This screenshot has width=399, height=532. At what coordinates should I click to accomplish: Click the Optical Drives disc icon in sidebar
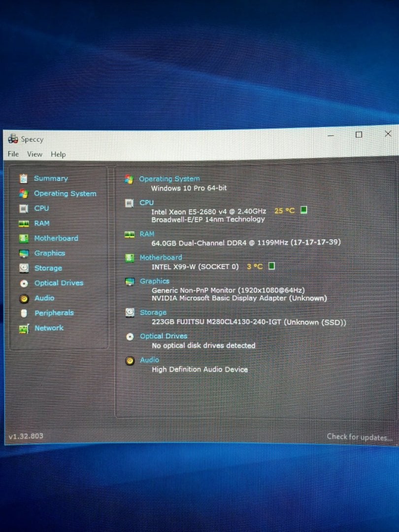(24, 283)
